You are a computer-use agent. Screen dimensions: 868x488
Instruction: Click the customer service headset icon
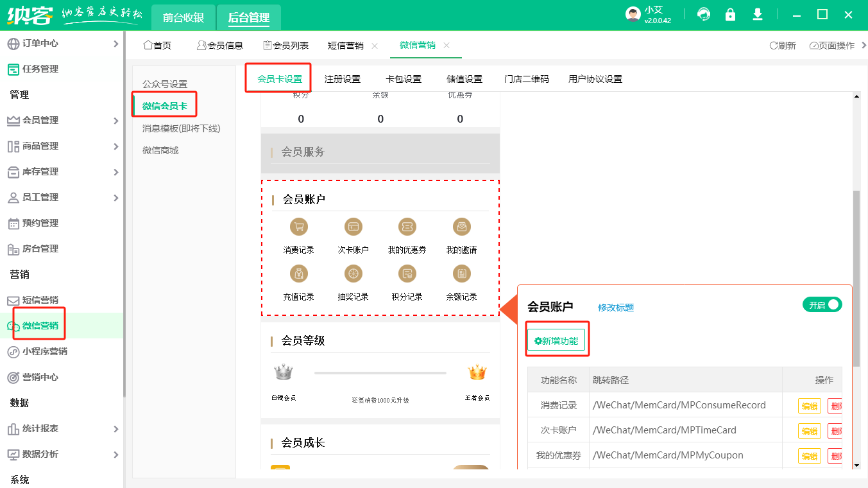[704, 15]
